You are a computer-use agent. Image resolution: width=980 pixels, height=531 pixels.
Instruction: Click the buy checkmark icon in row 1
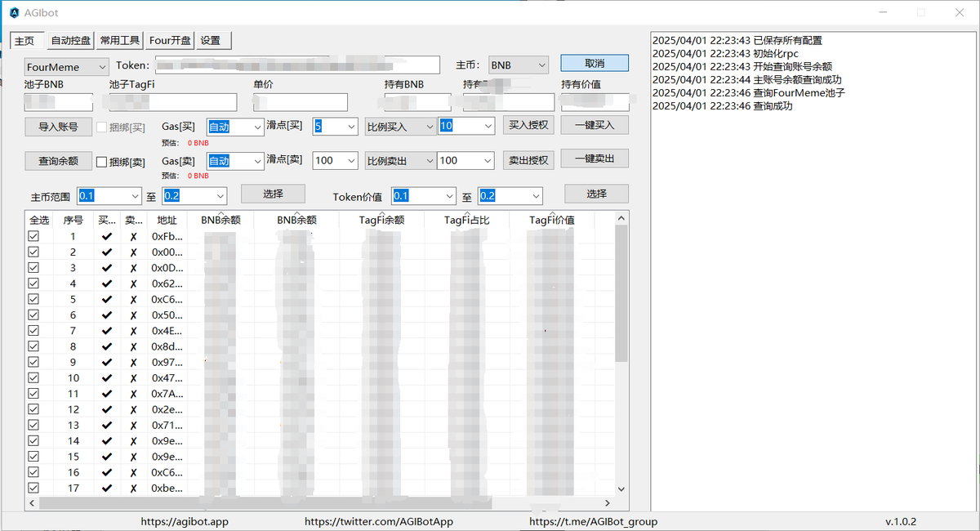click(x=107, y=237)
